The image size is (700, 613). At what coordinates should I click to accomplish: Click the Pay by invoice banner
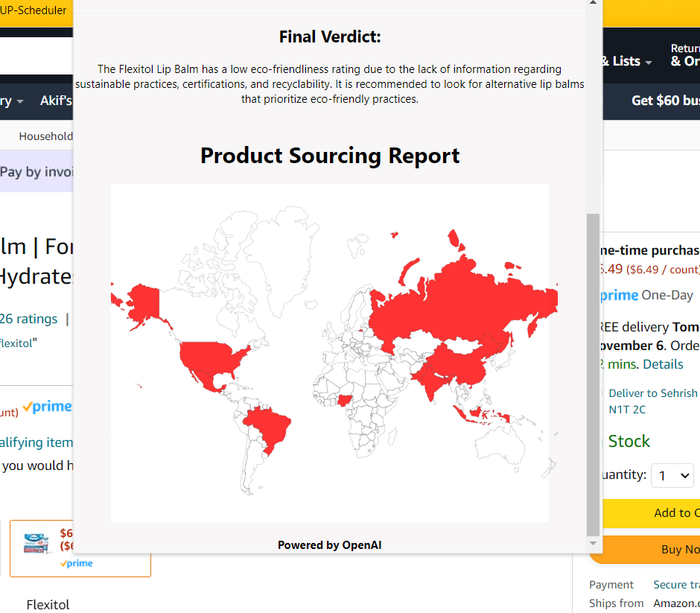36,172
